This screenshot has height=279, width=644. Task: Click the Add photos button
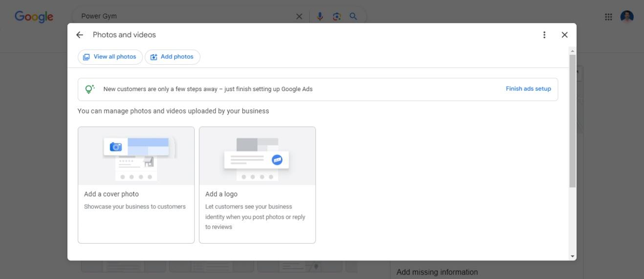172,57
